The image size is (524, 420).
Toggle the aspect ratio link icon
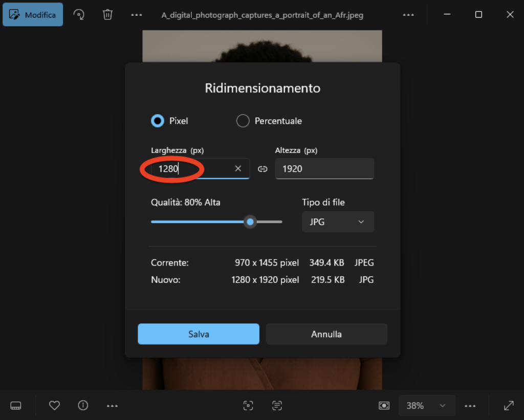point(263,169)
